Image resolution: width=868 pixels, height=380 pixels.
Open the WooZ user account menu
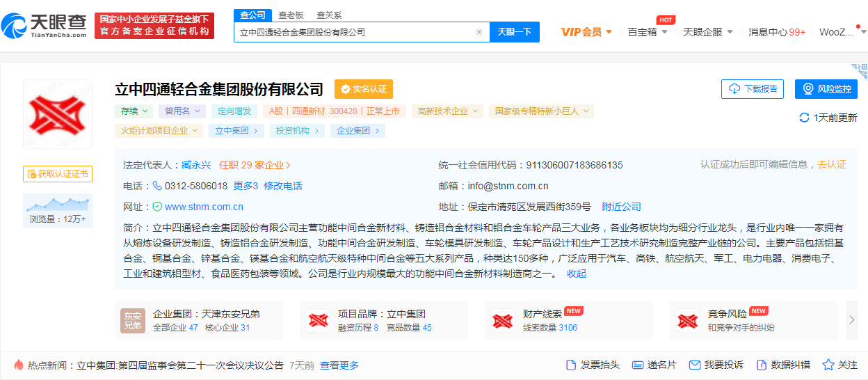click(x=842, y=32)
